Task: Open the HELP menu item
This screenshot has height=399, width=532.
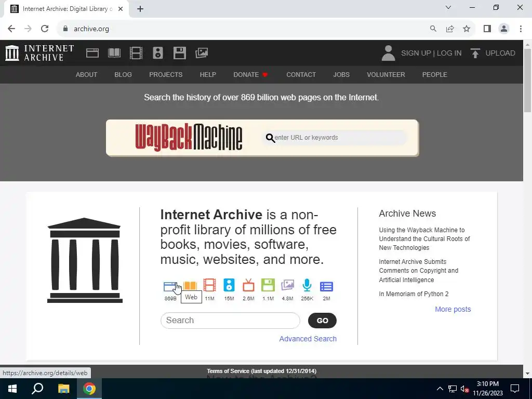Action: [x=208, y=75]
